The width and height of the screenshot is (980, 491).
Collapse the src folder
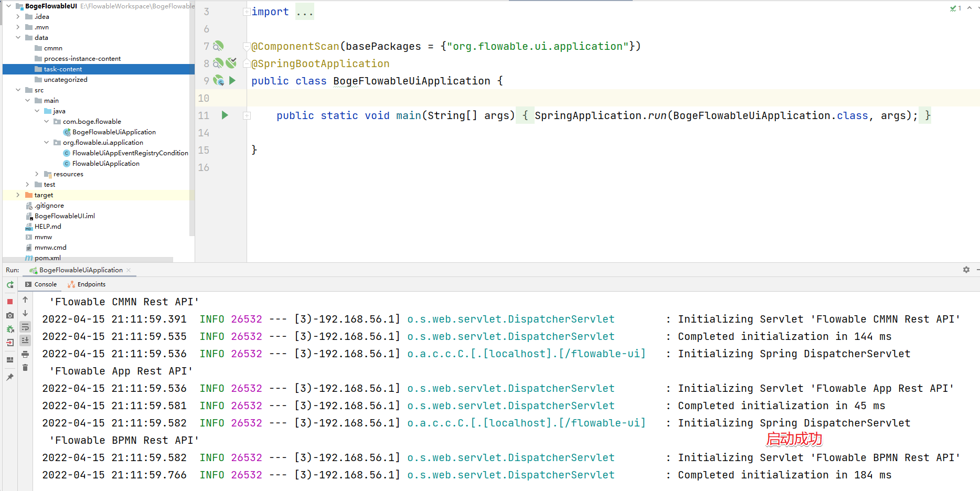point(18,90)
